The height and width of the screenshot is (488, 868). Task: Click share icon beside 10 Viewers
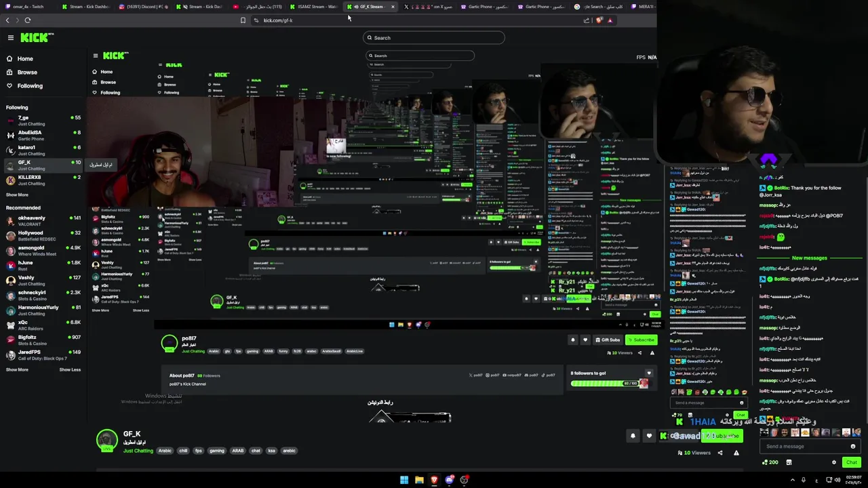[720, 453]
